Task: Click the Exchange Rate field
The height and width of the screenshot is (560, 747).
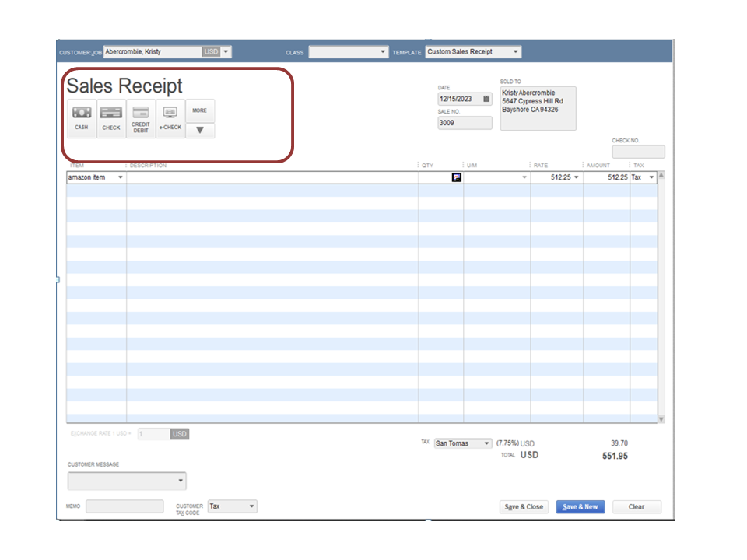Action: tap(153, 434)
